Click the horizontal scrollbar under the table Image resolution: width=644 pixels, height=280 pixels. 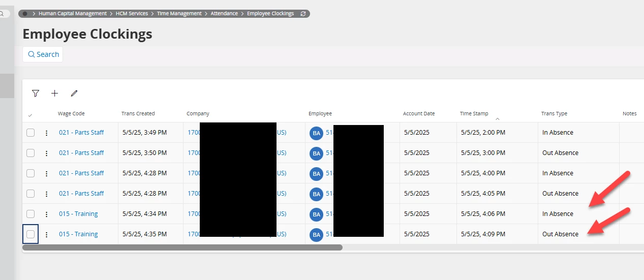tap(182, 247)
